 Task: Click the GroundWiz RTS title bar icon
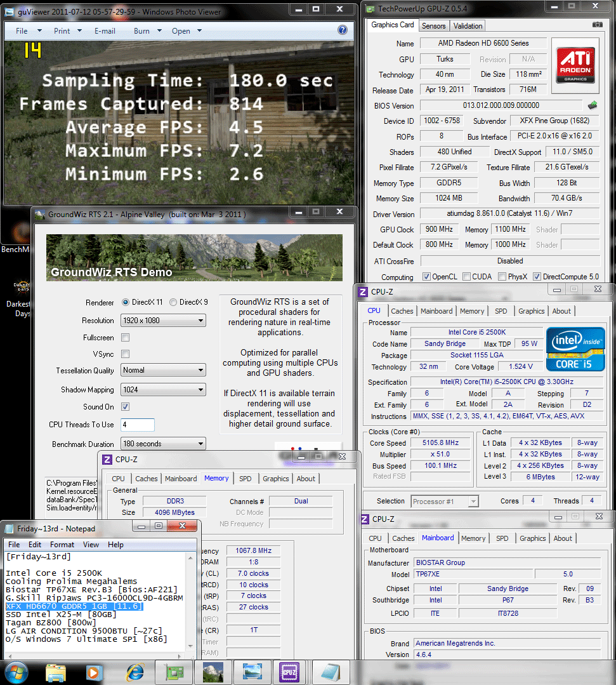click(40, 215)
